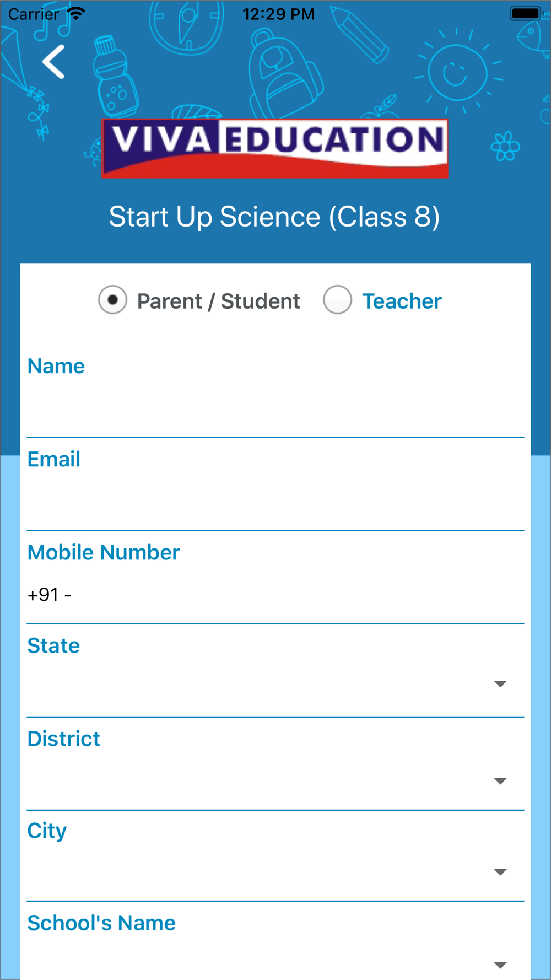The width and height of the screenshot is (551, 980).
Task: Tap the bottle doodle illustration
Action: click(x=115, y=77)
